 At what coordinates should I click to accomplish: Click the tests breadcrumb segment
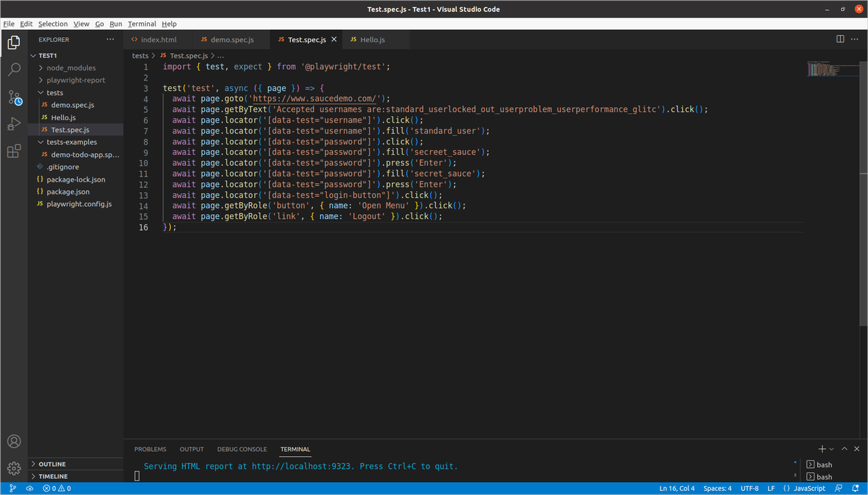(140, 56)
